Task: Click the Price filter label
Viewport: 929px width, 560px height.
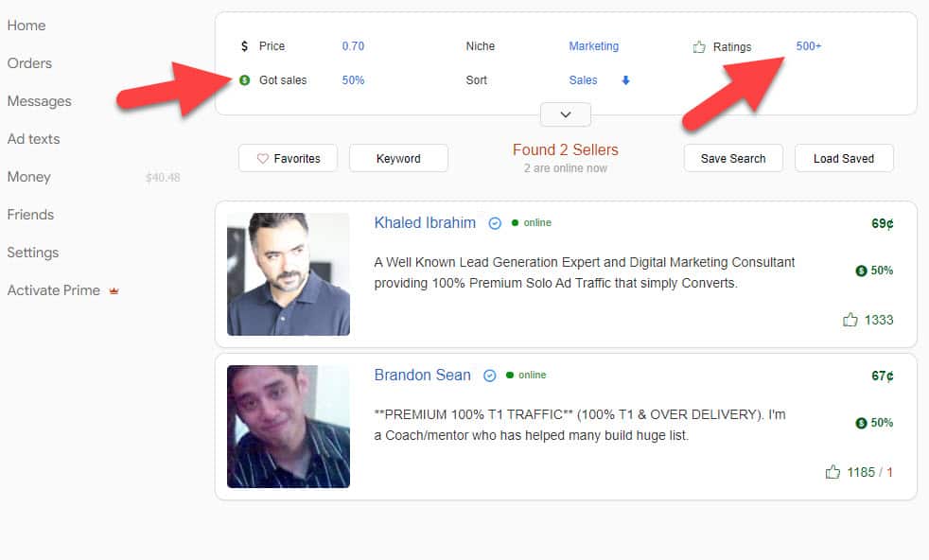Action: 272,46
